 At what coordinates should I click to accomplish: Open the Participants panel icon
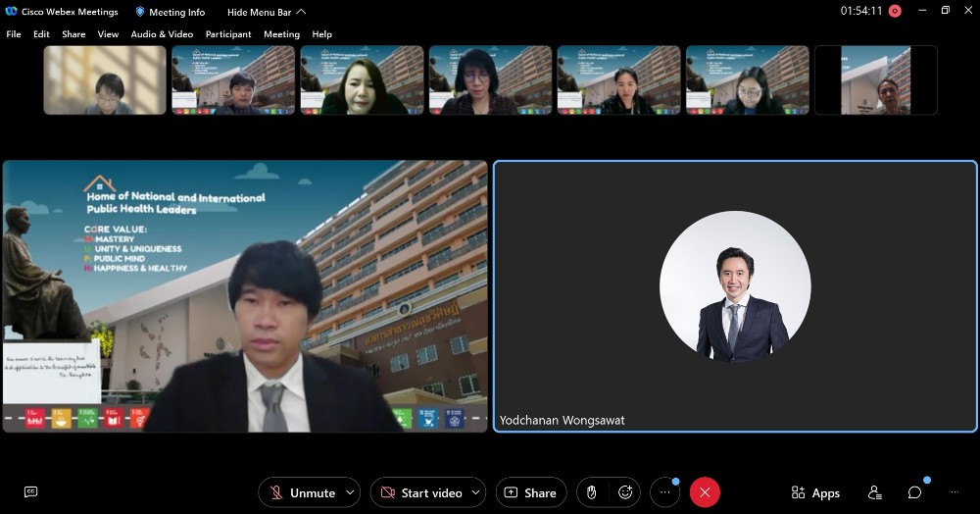point(875,492)
